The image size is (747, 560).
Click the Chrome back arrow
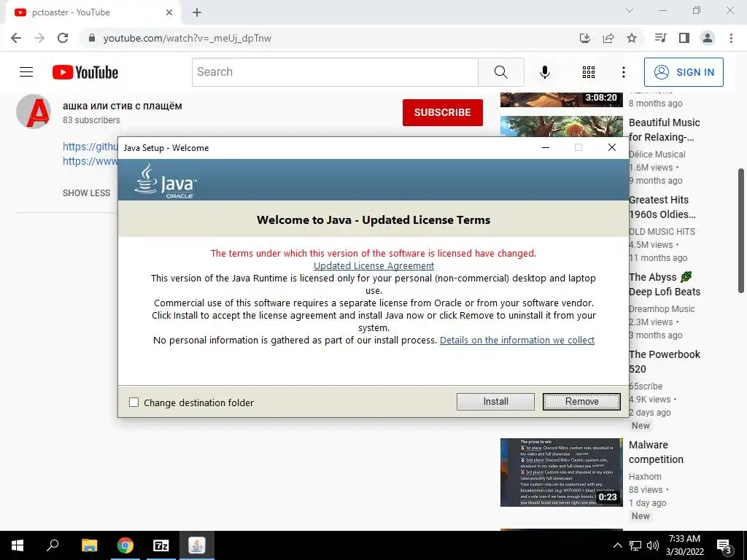click(x=16, y=38)
